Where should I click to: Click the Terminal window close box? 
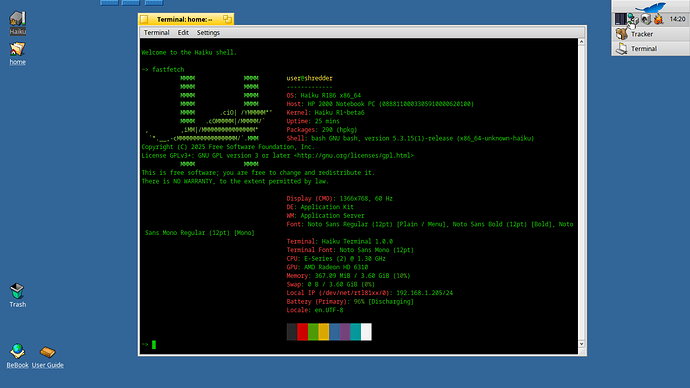tap(144, 19)
